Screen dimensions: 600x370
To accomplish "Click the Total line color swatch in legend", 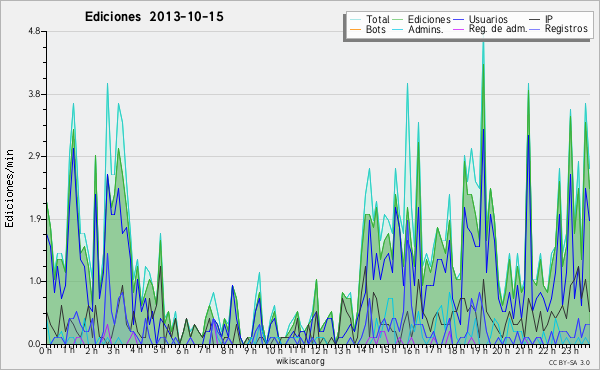I will (x=355, y=20).
